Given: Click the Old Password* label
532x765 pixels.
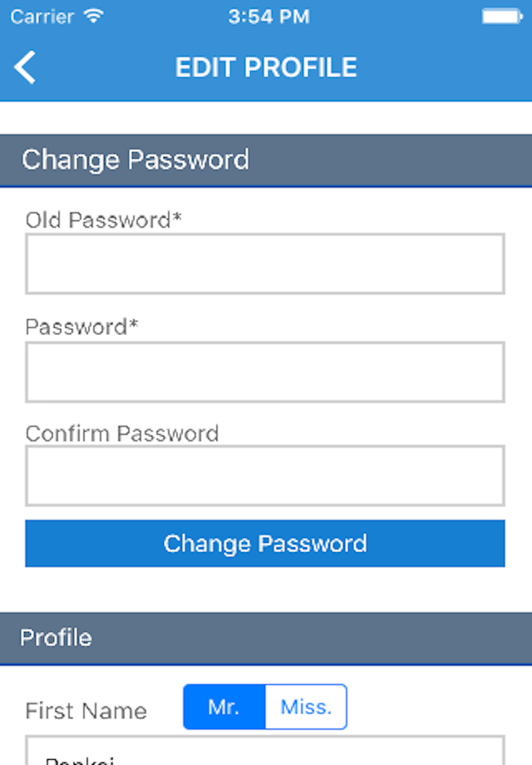Looking at the screenshot, I should [x=104, y=220].
